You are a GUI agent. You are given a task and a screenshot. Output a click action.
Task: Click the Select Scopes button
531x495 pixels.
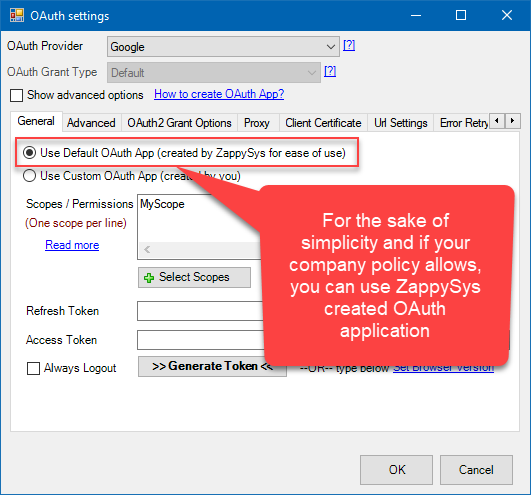point(194,277)
